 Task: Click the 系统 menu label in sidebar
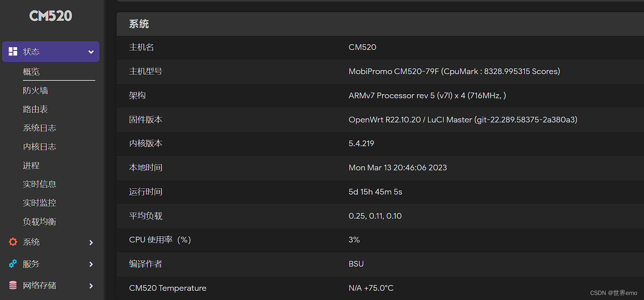(x=31, y=242)
